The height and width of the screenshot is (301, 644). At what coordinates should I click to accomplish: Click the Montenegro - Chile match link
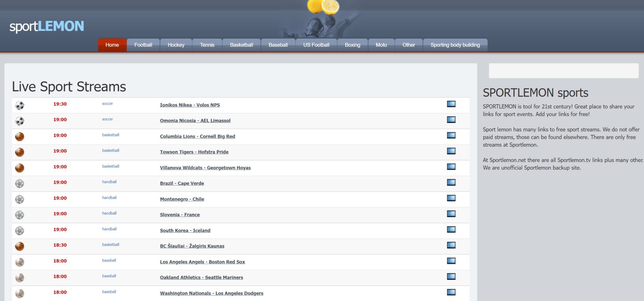(x=182, y=199)
